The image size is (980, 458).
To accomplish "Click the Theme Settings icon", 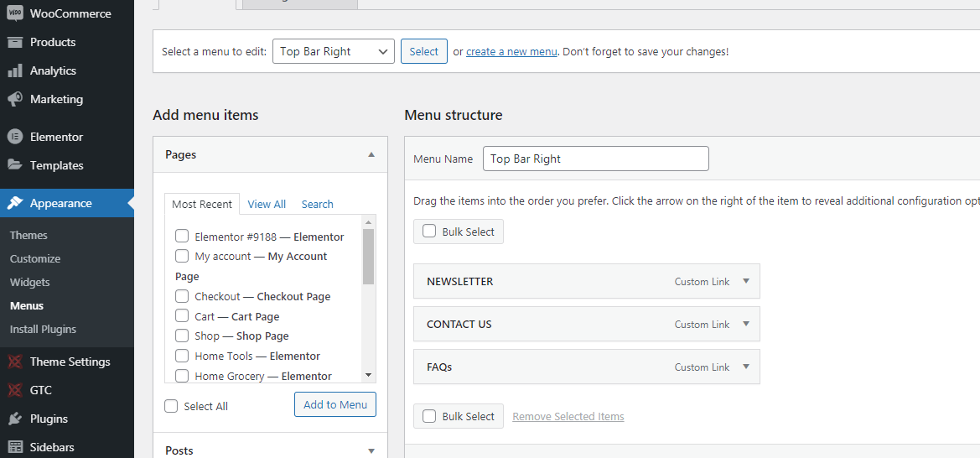I will (x=14, y=362).
